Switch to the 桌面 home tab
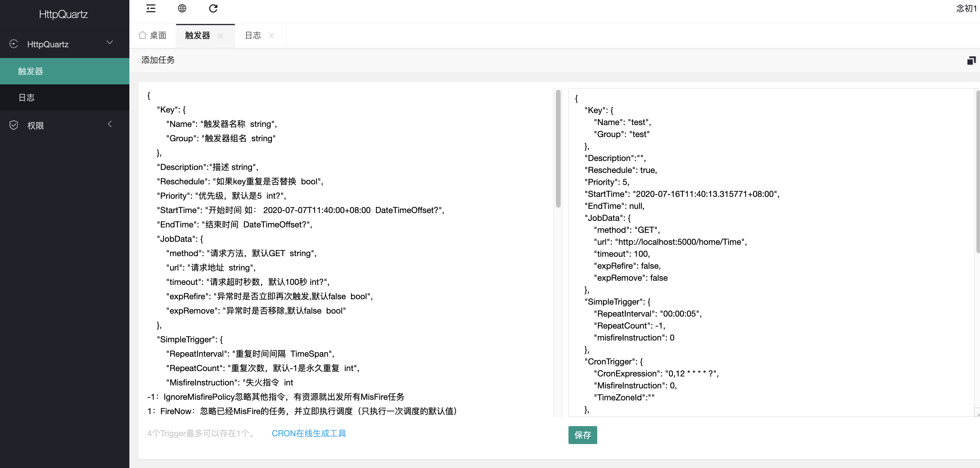The height and width of the screenshot is (468, 980). (152, 35)
